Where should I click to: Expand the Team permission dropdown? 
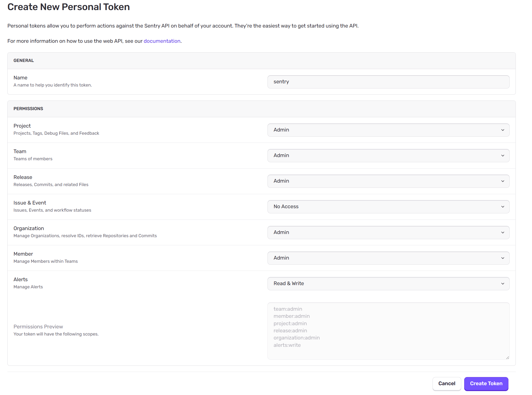(x=388, y=156)
